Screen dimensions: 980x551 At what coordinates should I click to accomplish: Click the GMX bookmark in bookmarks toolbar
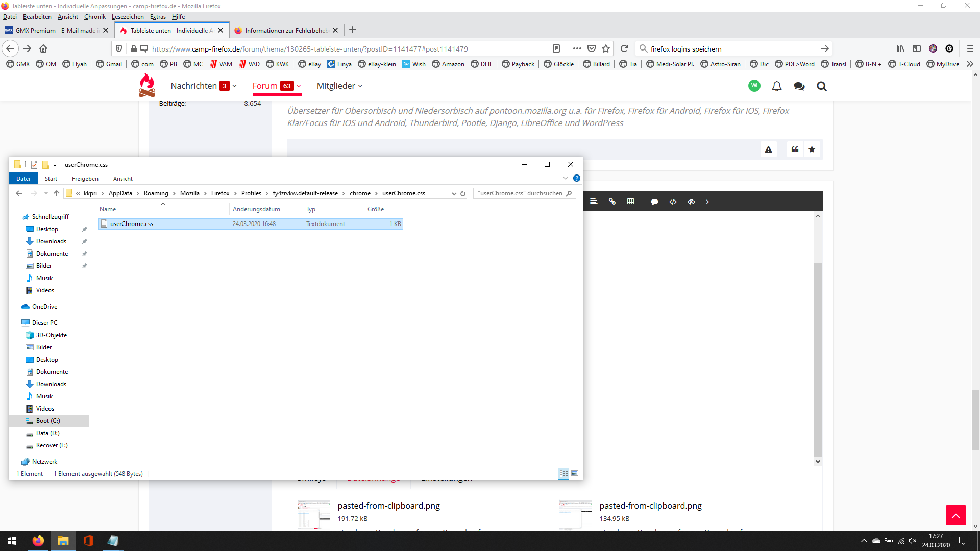click(18, 64)
